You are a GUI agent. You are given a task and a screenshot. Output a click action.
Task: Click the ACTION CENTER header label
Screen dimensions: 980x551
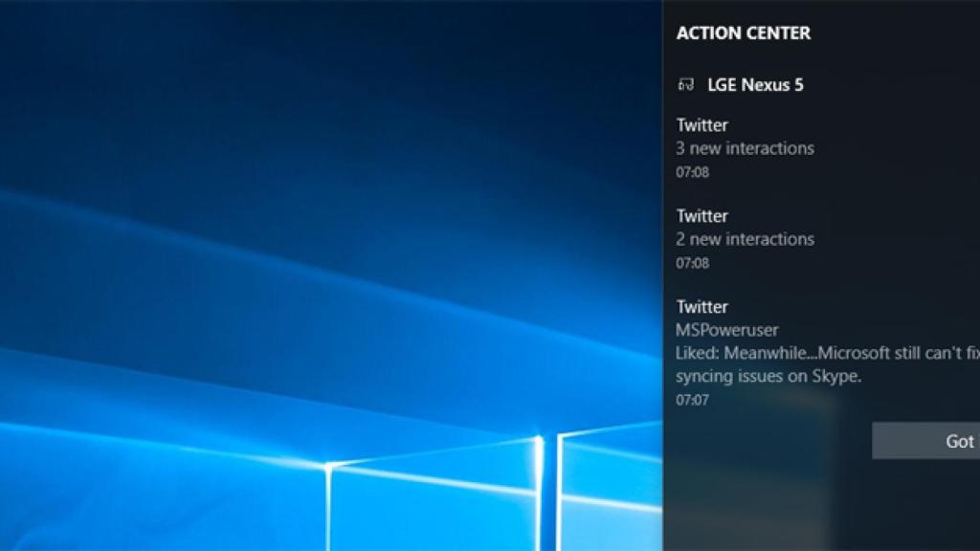click(x=746, y=33)
